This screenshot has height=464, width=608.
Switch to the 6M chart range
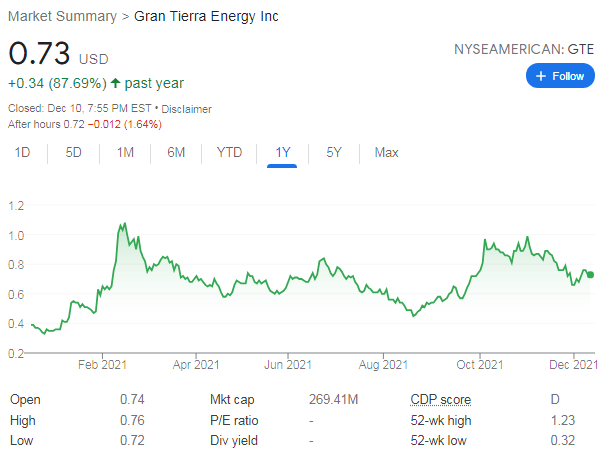click(176, 152)
